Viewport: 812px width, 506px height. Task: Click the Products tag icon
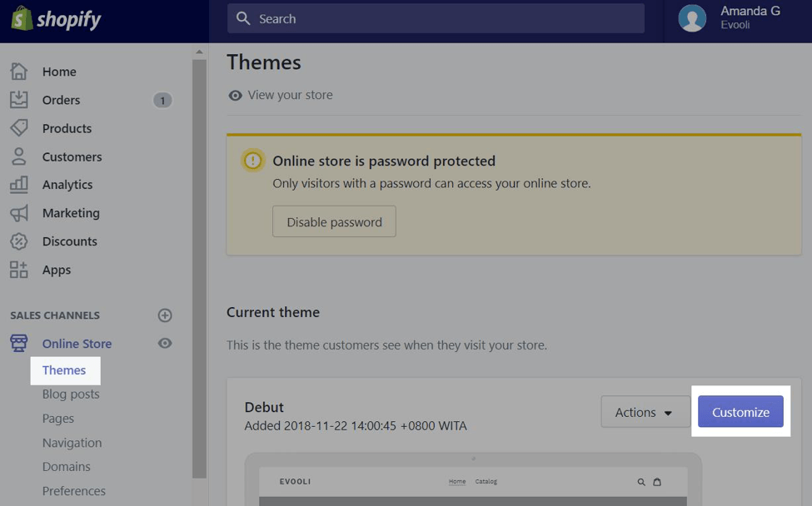point(18,128)
